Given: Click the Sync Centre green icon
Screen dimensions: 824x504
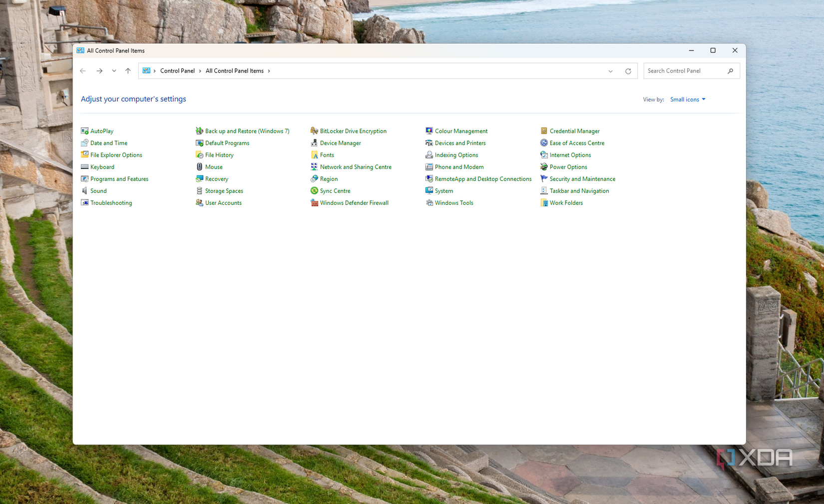Looking at the screenshot, I should coord(314,191).
